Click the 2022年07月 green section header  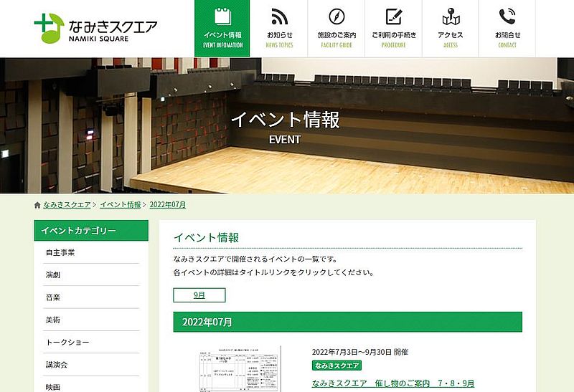348,322
